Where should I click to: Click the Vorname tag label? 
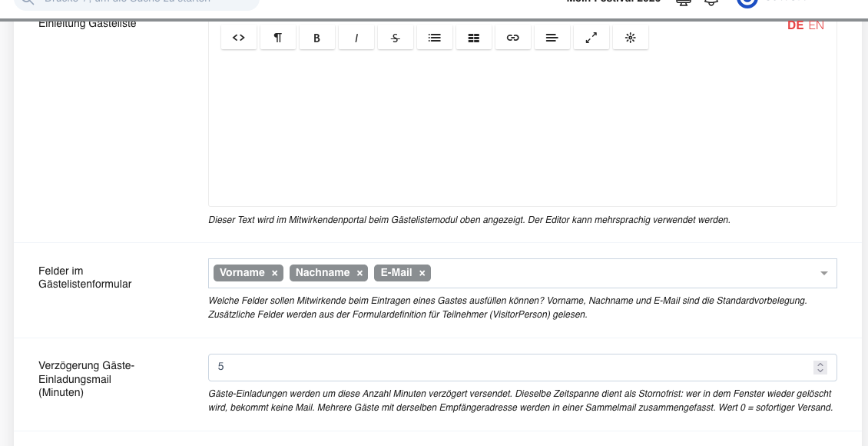242,272
